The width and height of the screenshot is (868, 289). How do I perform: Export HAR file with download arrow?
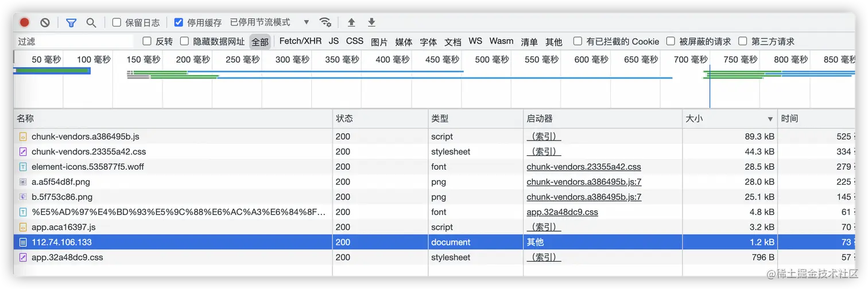[371, 22]
